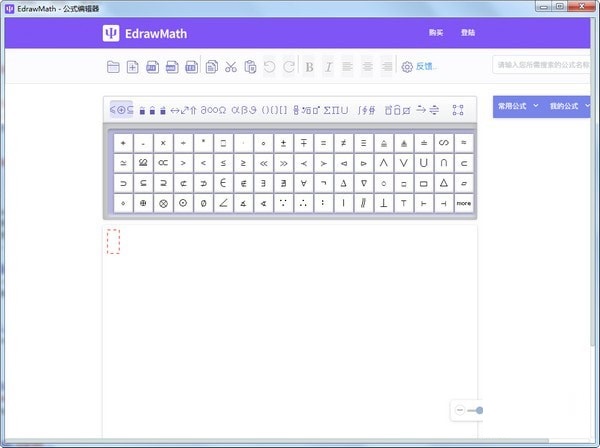Click the undo arrow icon

point(269,67)
